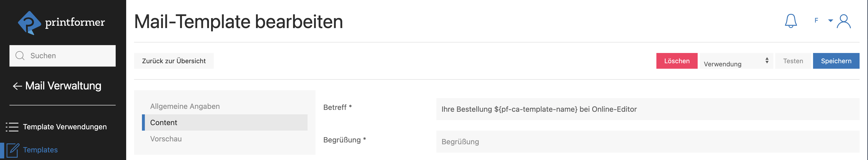
Task: Switch to Allgemeine Angaben section
Action: point(185,106)
